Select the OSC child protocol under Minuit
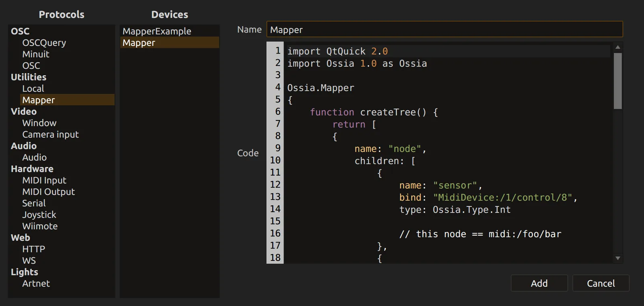 [31, 66]
